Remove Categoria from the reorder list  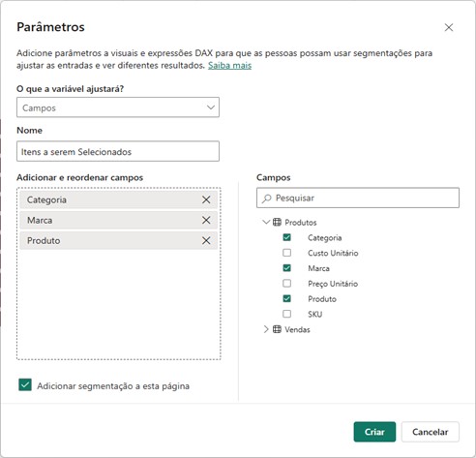206,199
